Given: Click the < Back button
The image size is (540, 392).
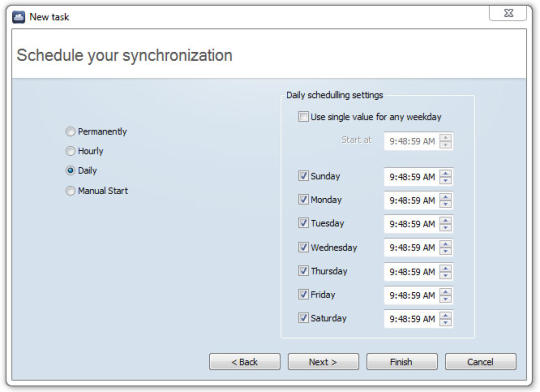Looking at the screenshot, I should point(245,362).
